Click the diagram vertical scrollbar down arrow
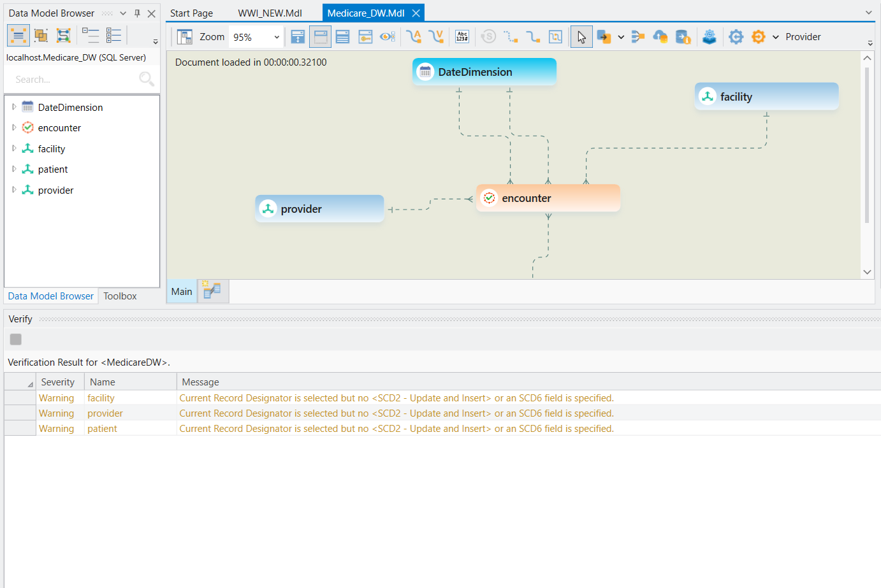The height and width of the screenshot is (588, 881). 867,272
